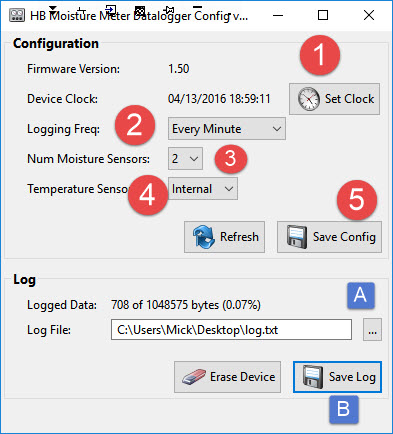
Task: Click the datalogger app icon in title bar
Action: 17,15
